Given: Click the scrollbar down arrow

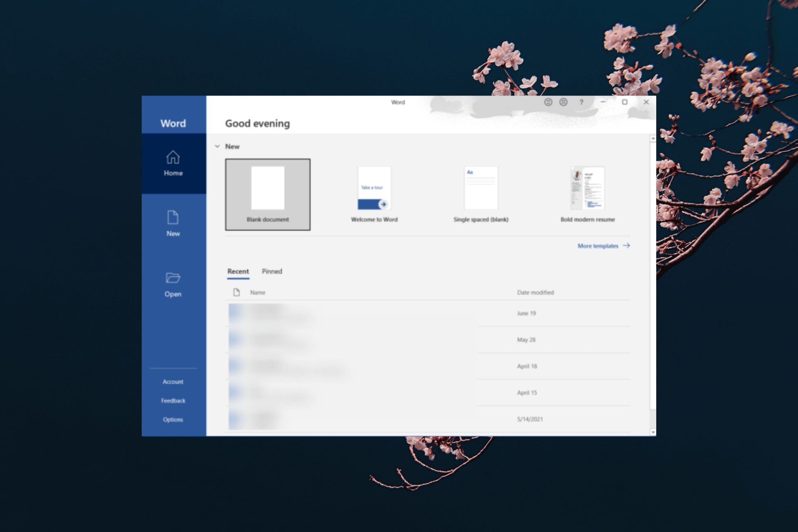Looking at the screenshot, I should point(653,432).
